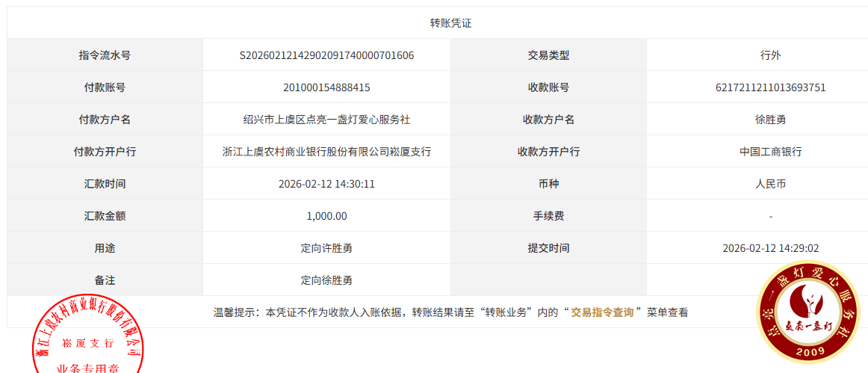The image size is (868, 373).
Task: Click the payee account number 6217211211013693751
Action: (770, 87)
